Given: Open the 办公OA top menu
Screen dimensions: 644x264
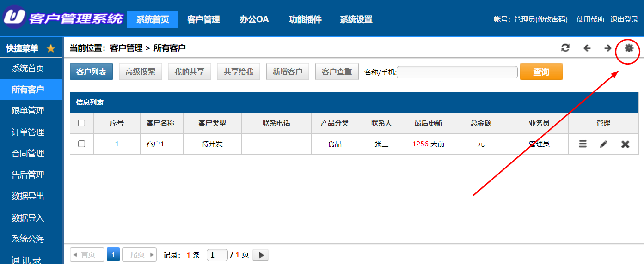Looking at the screenshot, I should point(254,19).
